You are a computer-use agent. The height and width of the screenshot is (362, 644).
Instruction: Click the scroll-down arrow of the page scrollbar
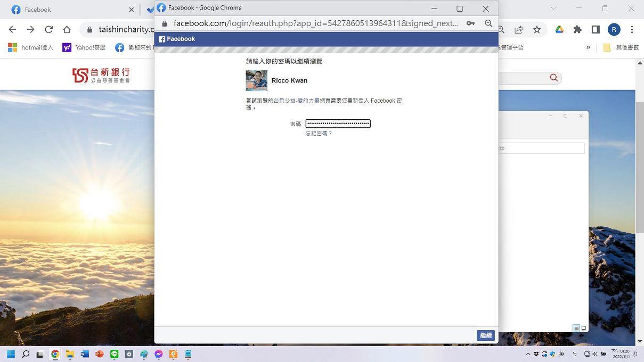click(640, 341)
